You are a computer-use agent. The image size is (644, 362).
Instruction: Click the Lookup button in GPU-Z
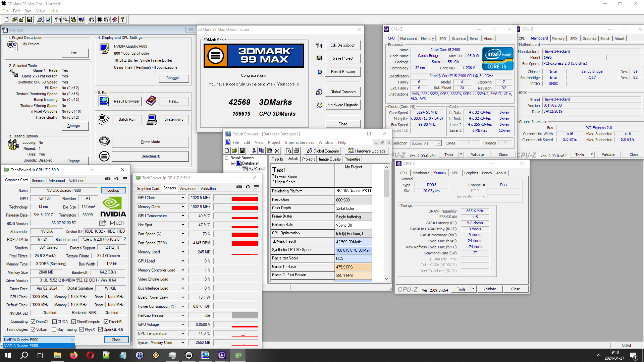(113, 190)
